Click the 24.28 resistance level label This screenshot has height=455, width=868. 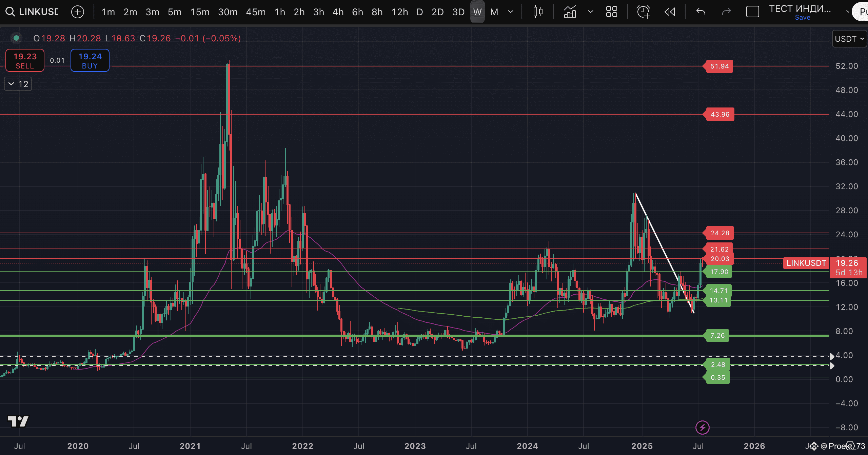coord(719,233)
